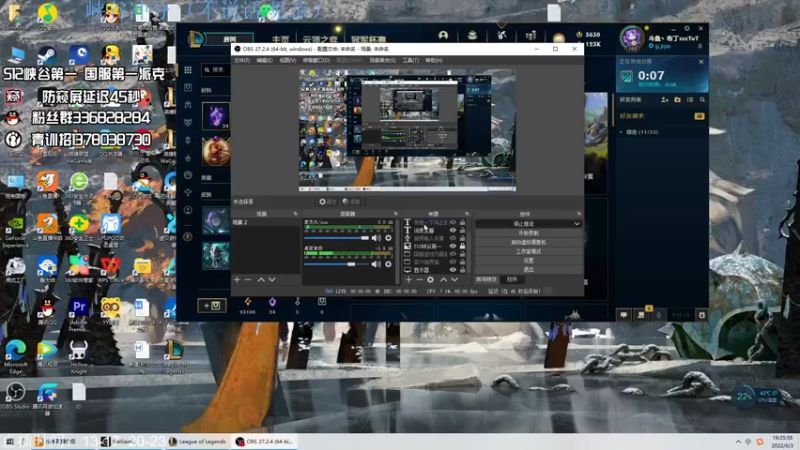Pop out the 混音器 dock panel
Viewport: 800px width, 450px height.
click(395, 214)
